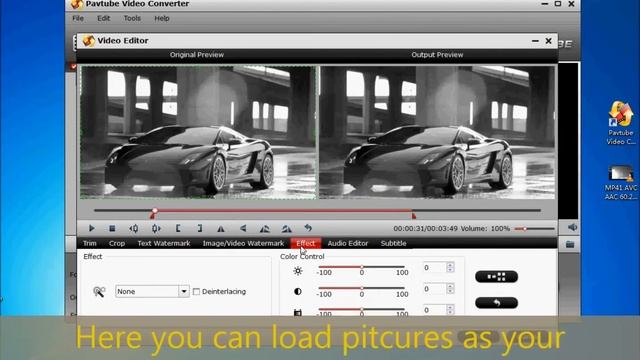Screen dimensions: 640x360
Task: Open the Edit menu
Action: [104, 18]
